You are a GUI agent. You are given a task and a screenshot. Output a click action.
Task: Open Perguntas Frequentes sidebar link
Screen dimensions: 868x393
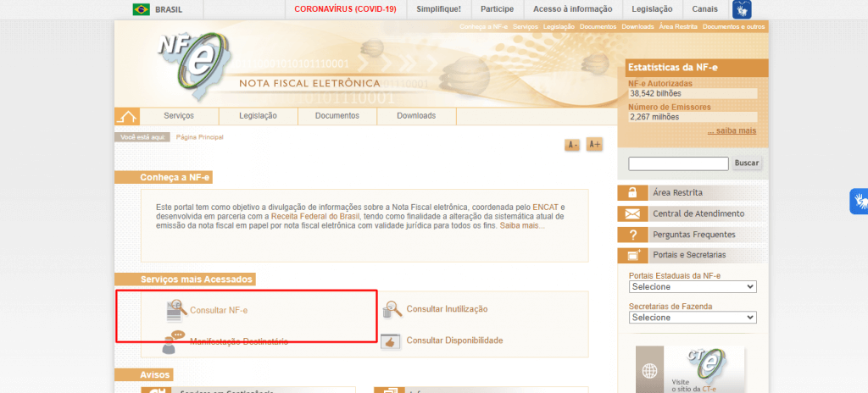[694, 235]
